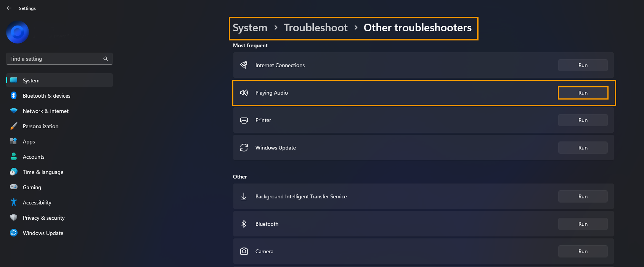Click the Most frequent section heading
Screen dimensions: 644x267
pyautogui.click(x=250, y=45)
